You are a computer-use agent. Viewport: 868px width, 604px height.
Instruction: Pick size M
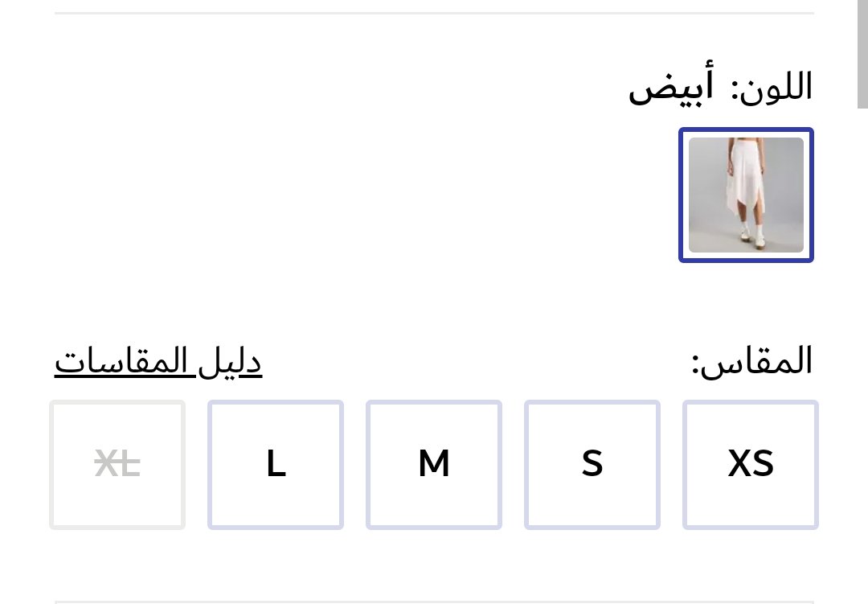[x=434, y=465]
